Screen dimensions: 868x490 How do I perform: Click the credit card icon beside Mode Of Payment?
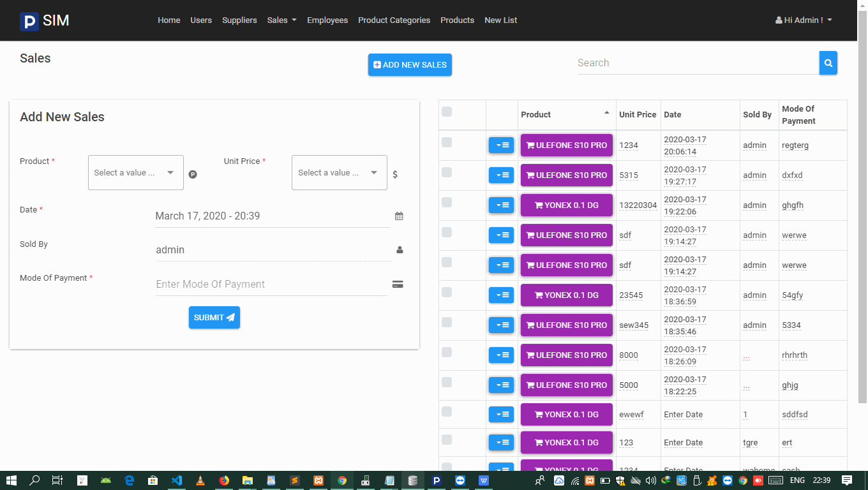398,285
